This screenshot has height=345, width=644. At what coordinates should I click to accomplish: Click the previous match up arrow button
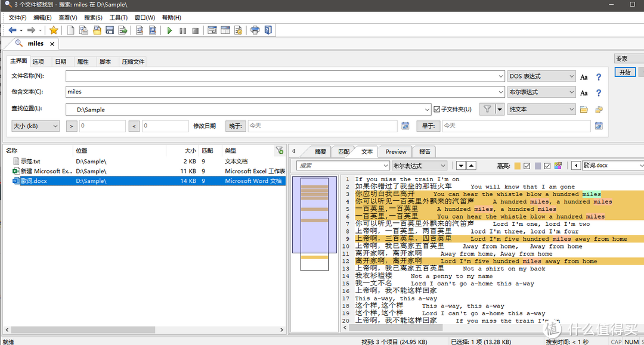[x=472, y=166]
